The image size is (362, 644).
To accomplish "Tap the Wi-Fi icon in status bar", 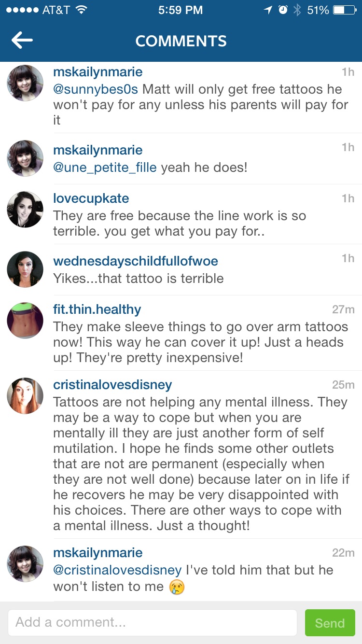I will [x=82, y=10].
